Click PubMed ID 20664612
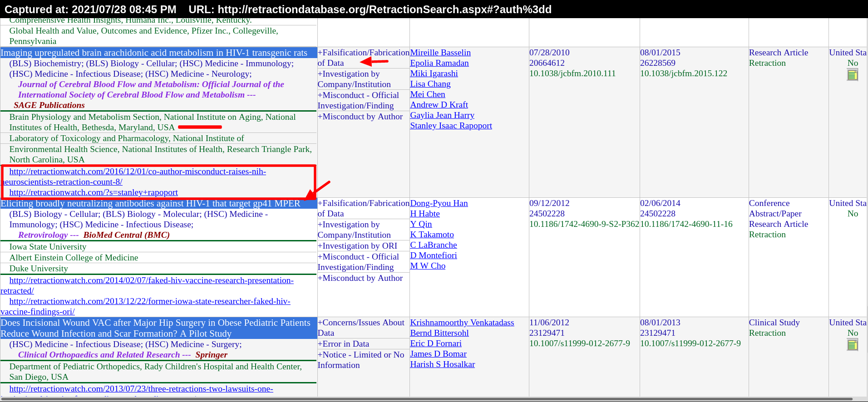Screen dimensions: 868x402 coord(547,63)
